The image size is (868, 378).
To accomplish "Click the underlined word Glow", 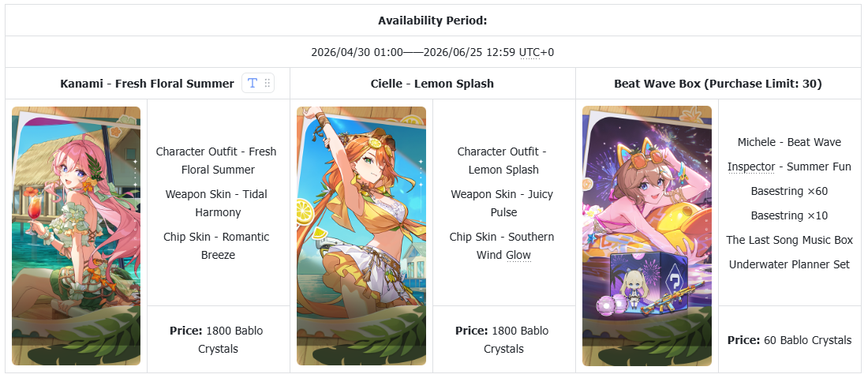I will click(518, 255).
